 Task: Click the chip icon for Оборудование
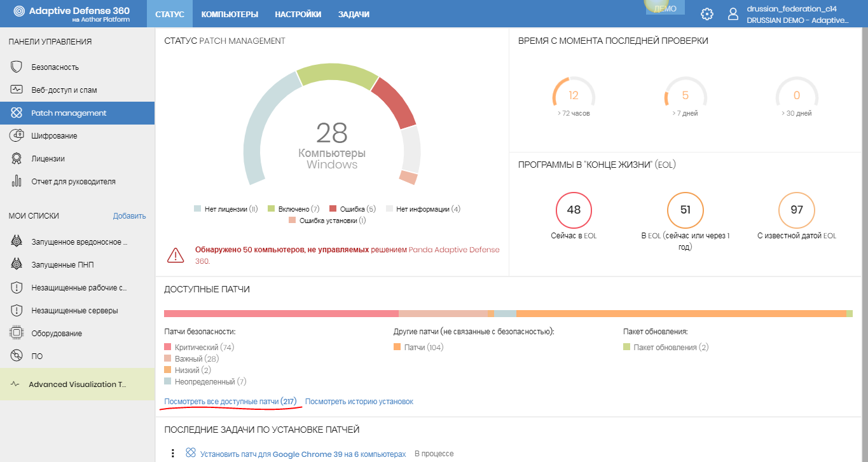pos(17,333)
